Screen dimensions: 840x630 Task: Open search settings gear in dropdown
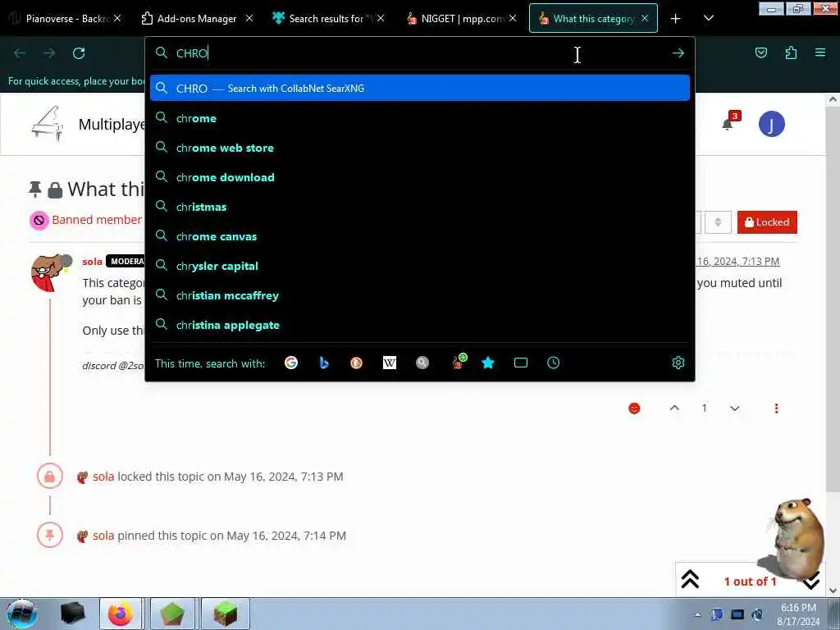pyautogui.click(x=678, y=363)
